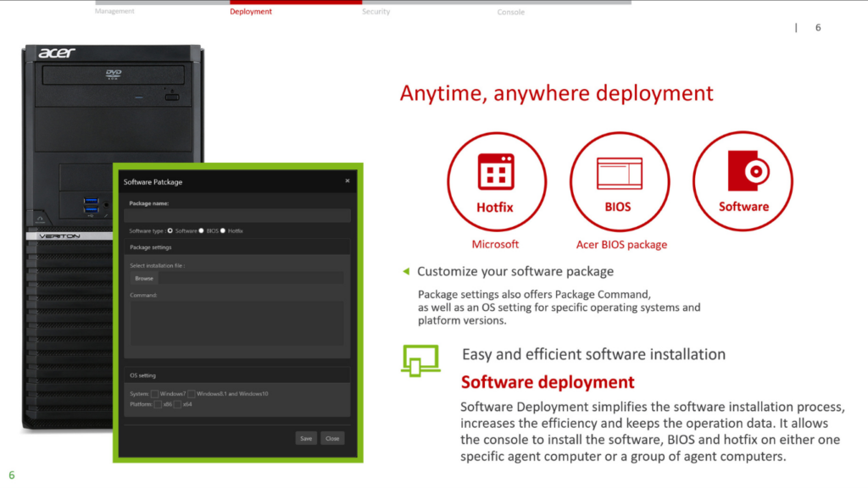Viewport: 868px width, 488px height.
Task: Click the Acer logo on the tower
Action: pyautogui.click(x=57, y=53)
